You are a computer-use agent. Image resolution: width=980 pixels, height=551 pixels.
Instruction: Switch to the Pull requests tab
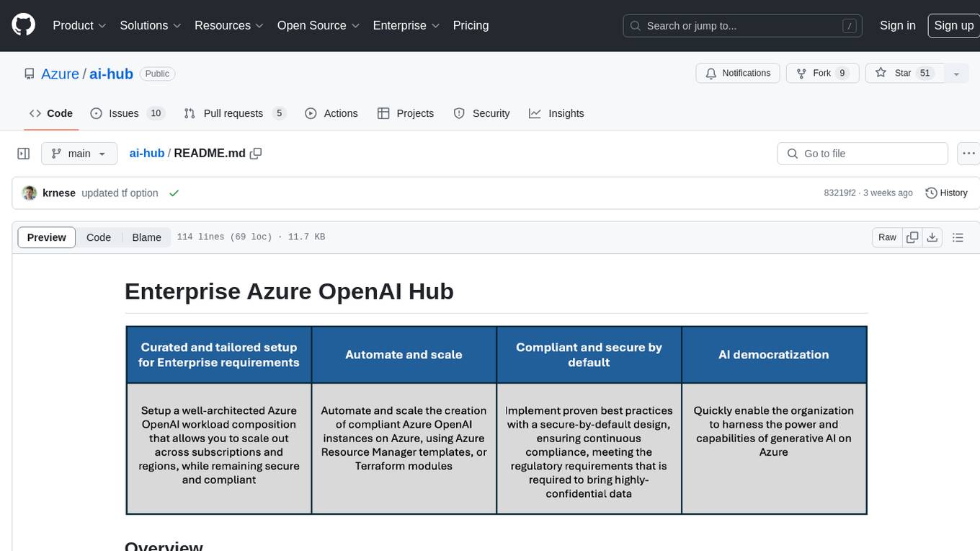235,113
